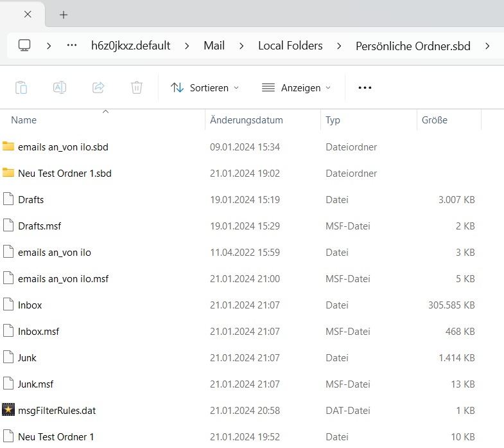The image size is (504, 448).
Task: Click the folder icon of emails an_von ilo.sbd
Action: [x=8, y=147]
